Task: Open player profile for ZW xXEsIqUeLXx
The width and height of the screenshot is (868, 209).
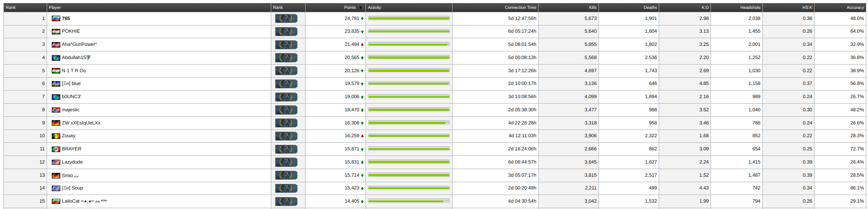Action: (x=81, y=123)
